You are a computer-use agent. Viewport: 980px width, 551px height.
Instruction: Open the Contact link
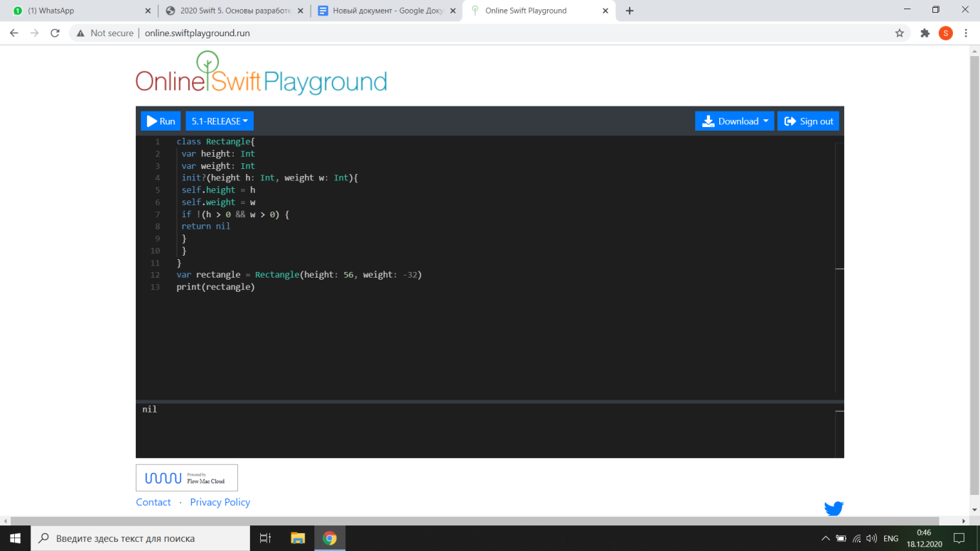coord(154,502)
